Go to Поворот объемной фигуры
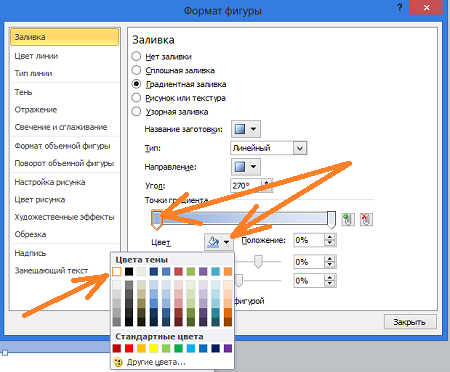The width and height of the screenshot is (450, 372). point(64,163)
